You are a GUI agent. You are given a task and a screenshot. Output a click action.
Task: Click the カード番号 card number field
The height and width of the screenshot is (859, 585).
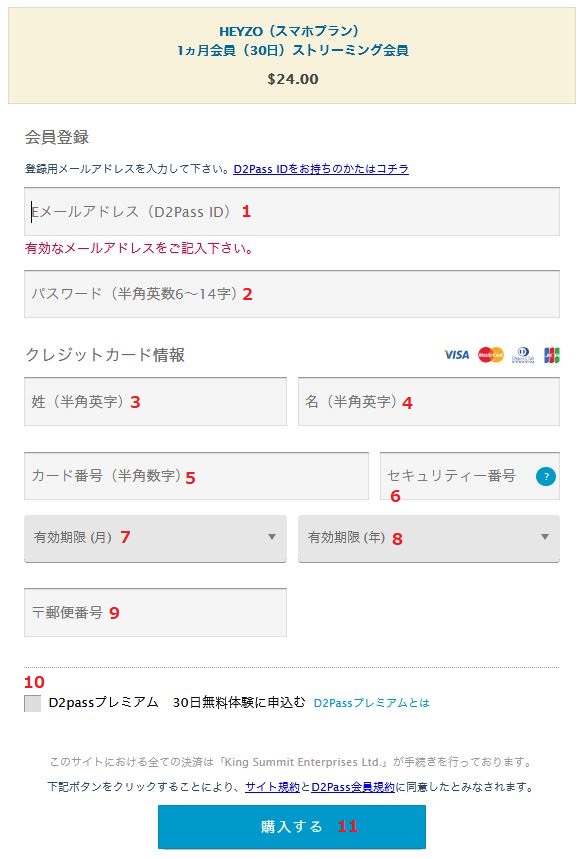[196, 476]
